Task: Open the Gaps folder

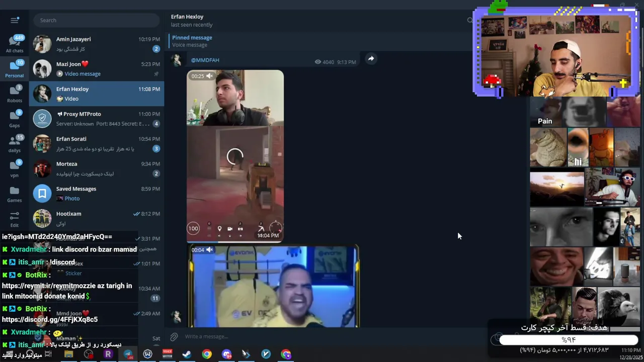Action: pyautogui.click(x=15, y=119)
